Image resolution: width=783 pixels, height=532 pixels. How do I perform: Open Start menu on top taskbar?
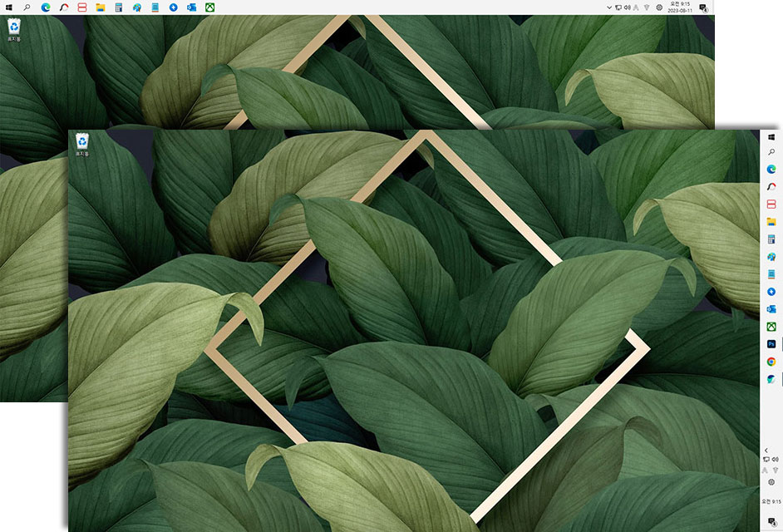[x=8, y=7]
